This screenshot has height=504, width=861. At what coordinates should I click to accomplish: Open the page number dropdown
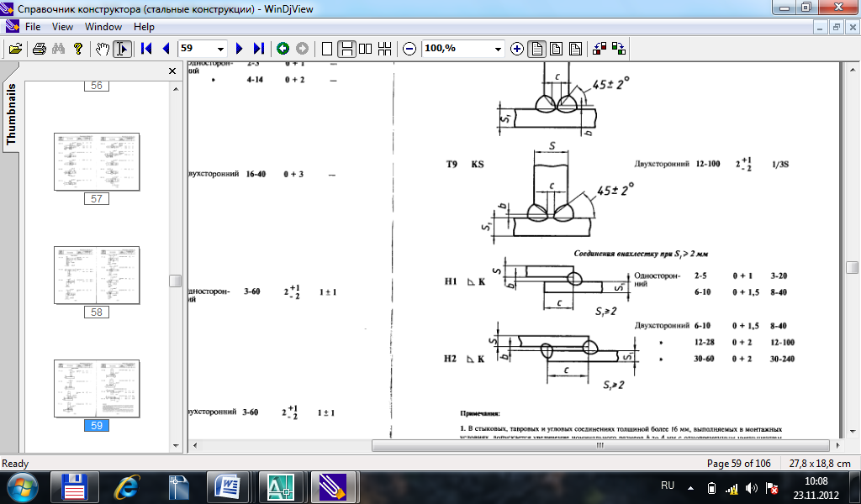point(220,49)
